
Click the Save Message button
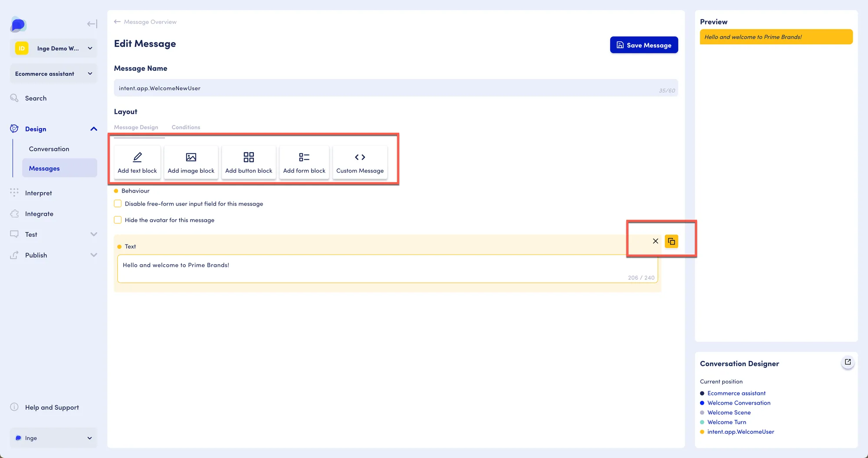[644, 45]
